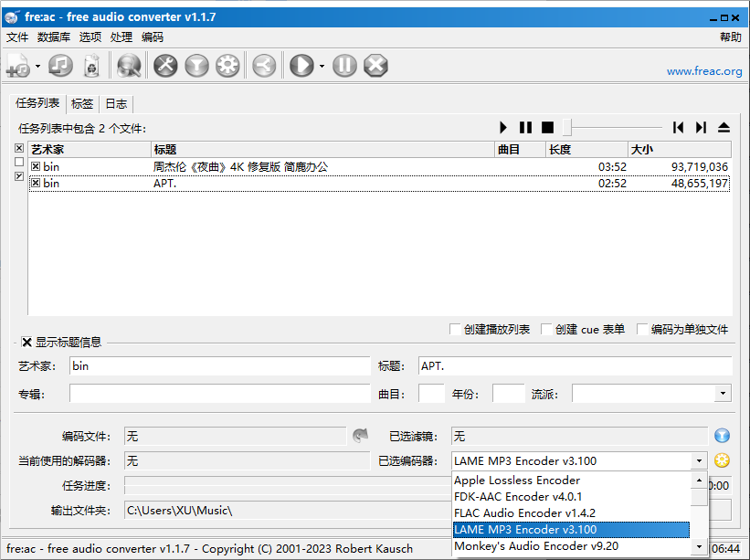Open the 数据库 menu
The image size is (750, 560).
[53, 37]
